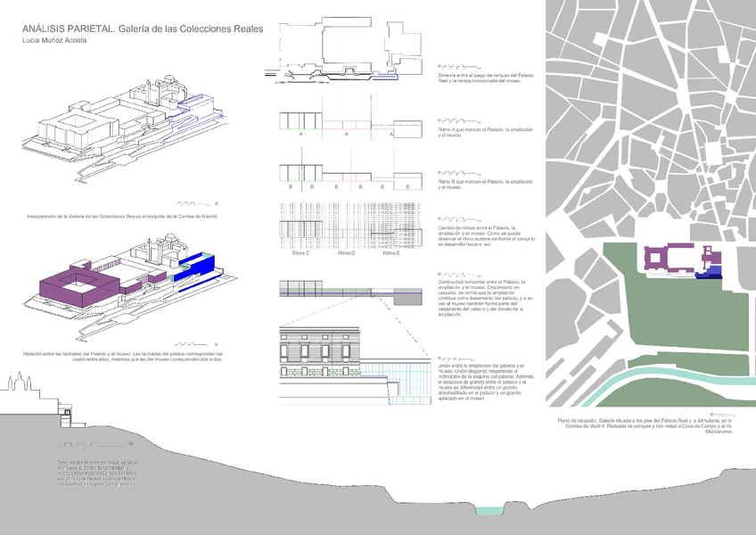The image size is (756, 535).
Task: Click the caption 'Cambio de ritmos entre el Palacio'
Action: tap(486, 236)
